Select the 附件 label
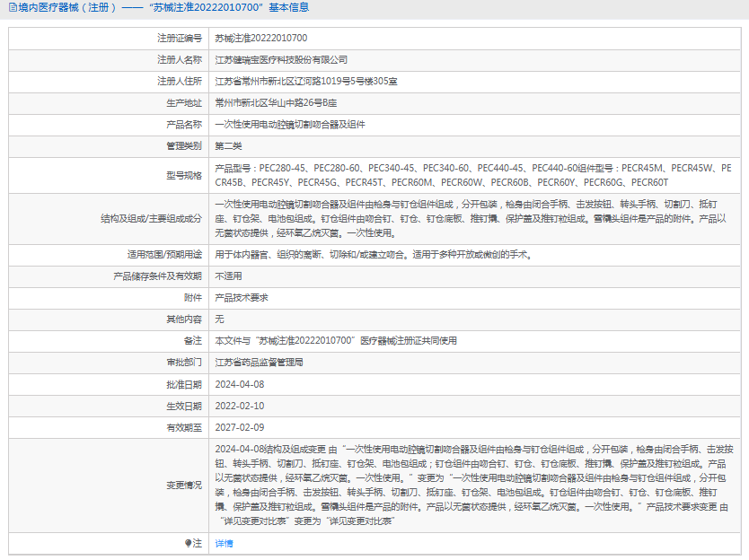Screen dimensions: 749x560 pos(193,298)
